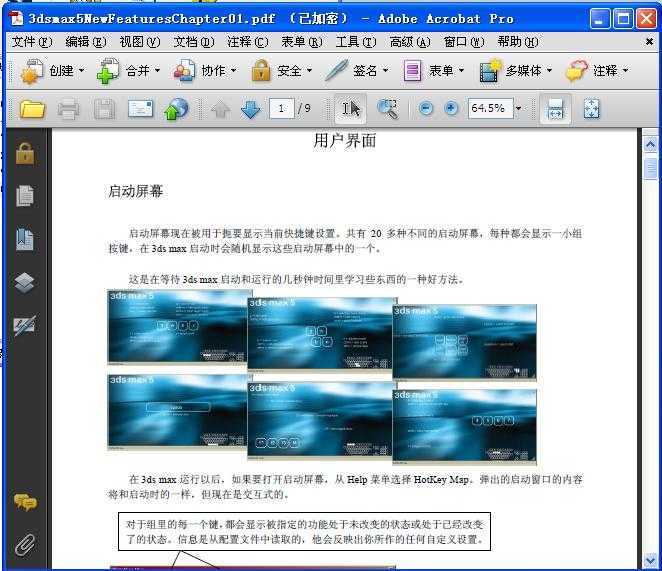
Task: Click the Collaborate people icon
Action: click(184, 71)
